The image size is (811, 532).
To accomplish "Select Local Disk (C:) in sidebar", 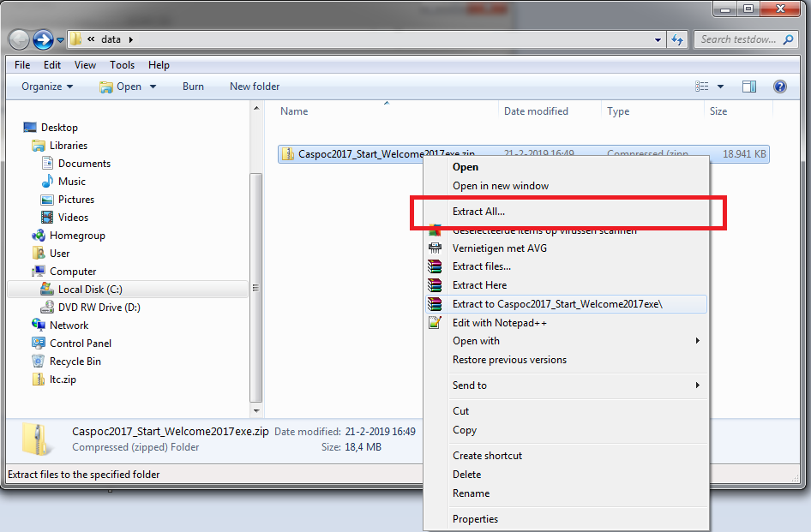I will coord(90,290).
